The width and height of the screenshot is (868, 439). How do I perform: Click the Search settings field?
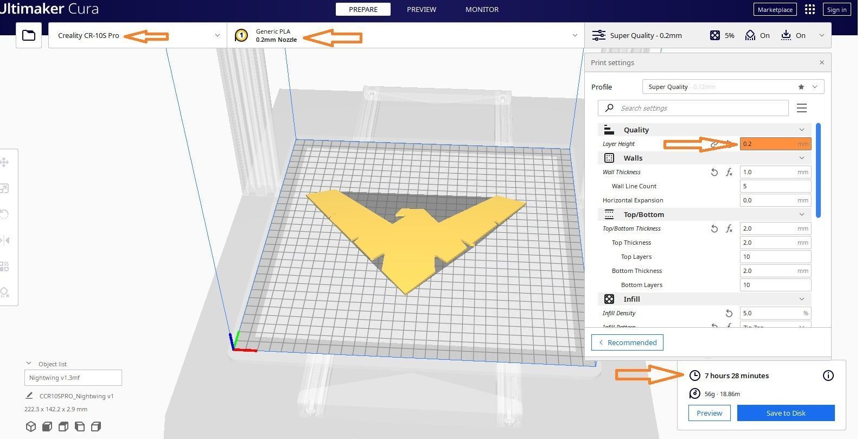coord(693,108)
